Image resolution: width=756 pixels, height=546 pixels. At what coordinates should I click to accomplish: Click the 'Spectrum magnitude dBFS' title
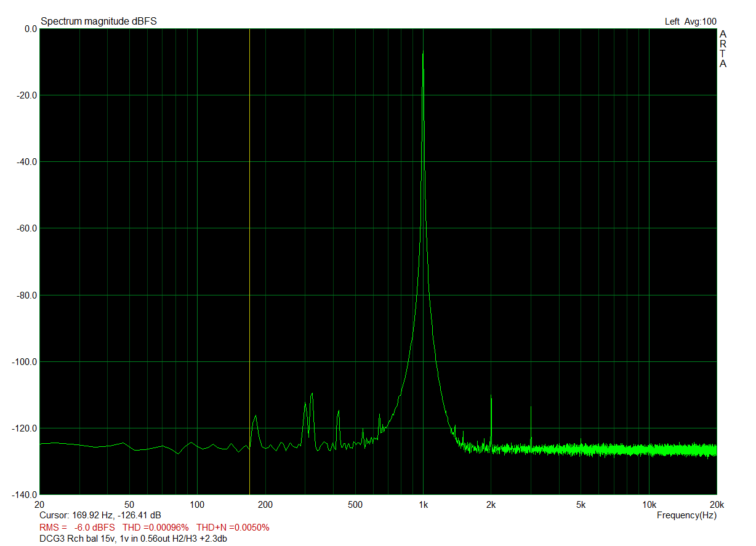click(x=99, y=22)
